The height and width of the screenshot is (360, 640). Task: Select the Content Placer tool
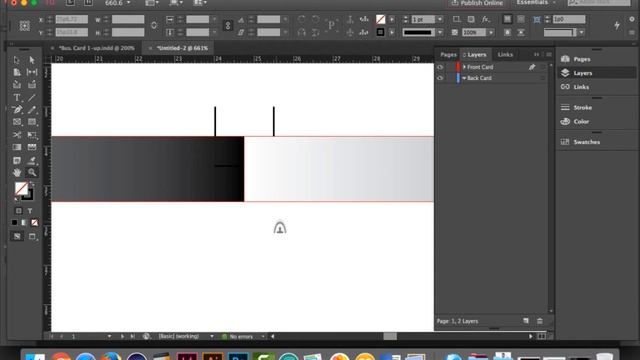32,84
